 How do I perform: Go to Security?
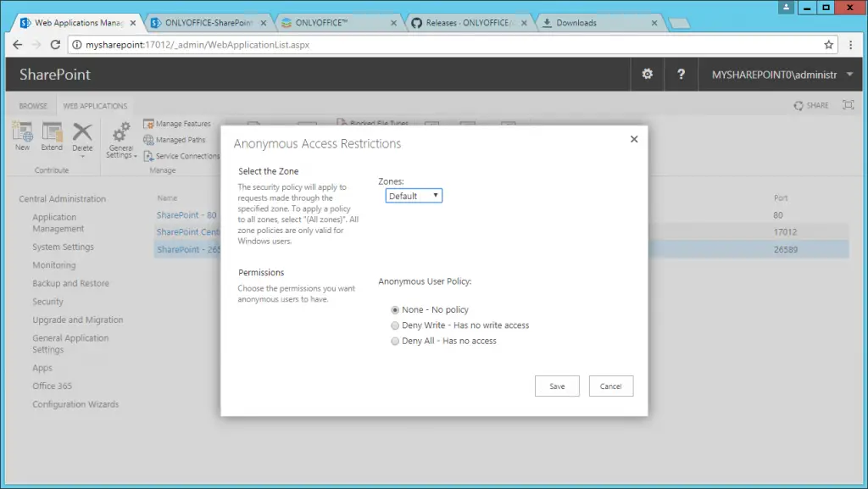(47, 302)
